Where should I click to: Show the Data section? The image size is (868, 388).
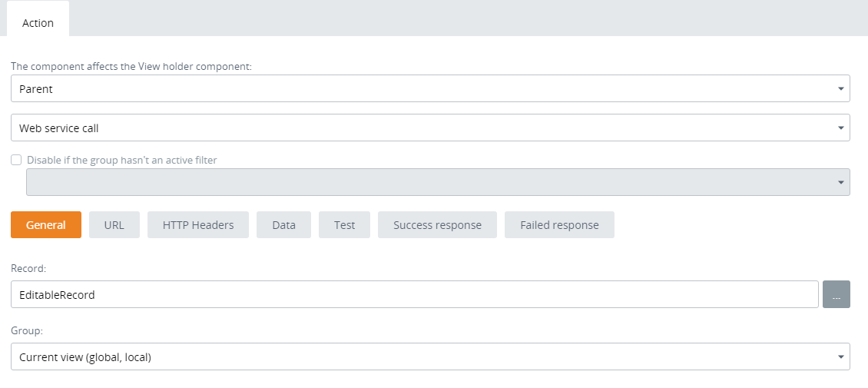pos(283,225)
